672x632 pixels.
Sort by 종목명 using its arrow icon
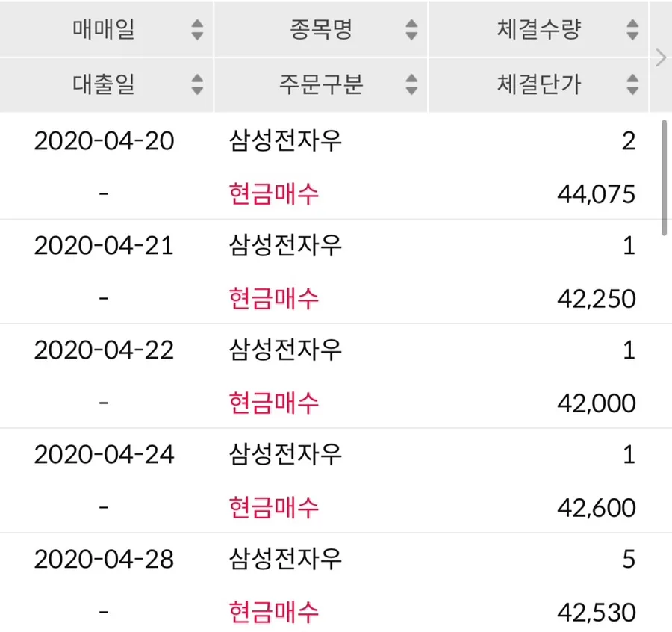pyautogui.click(x=411, y=30)
